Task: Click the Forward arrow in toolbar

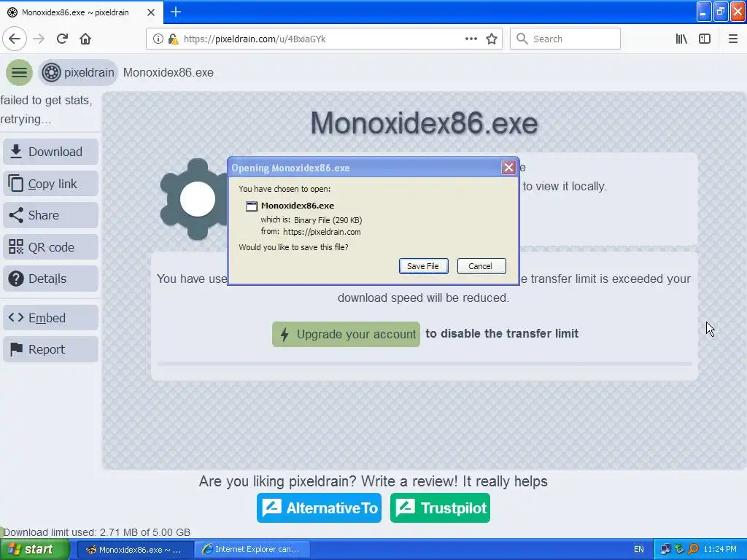Action: pyautogui.click(x=39, y=39)
